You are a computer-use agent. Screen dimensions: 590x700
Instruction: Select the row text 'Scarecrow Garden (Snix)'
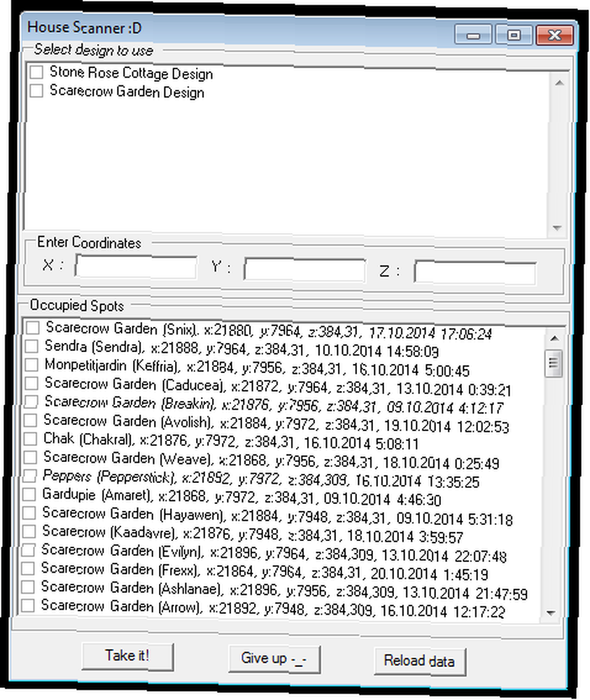(x=122, y=328)
